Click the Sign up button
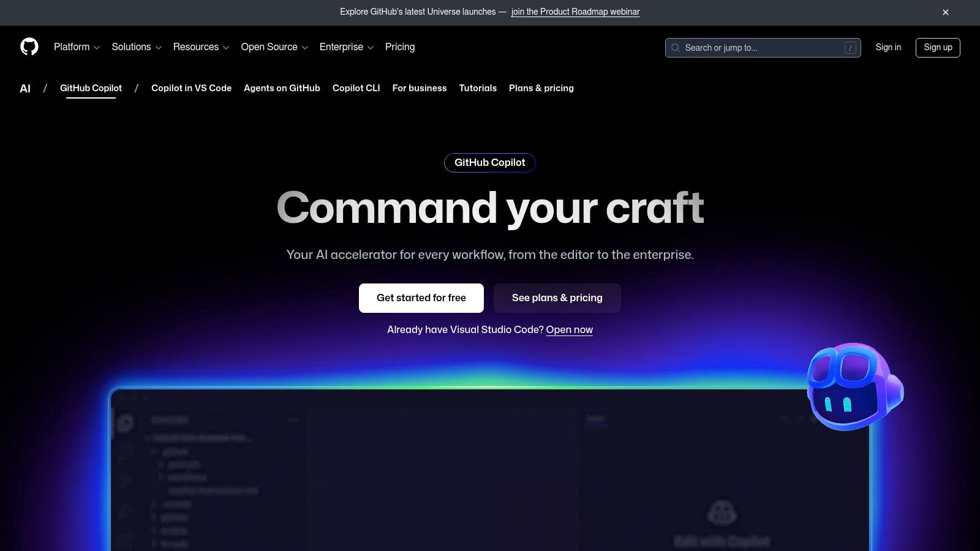This screenshot has height=551, width=980. point(937,48)
